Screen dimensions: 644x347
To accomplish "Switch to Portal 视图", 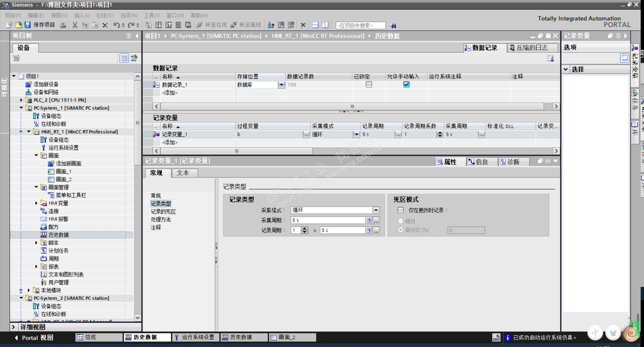I will 34,338.
